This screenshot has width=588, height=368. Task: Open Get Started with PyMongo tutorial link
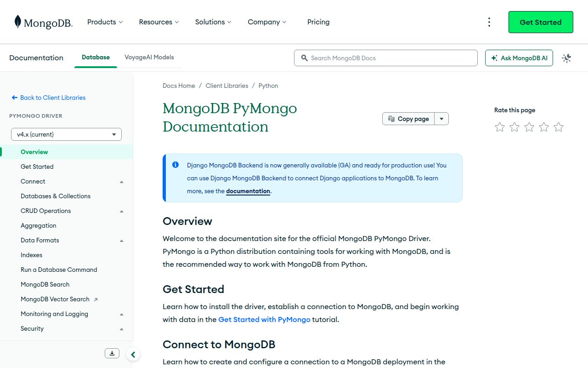(x=264, y=319)
